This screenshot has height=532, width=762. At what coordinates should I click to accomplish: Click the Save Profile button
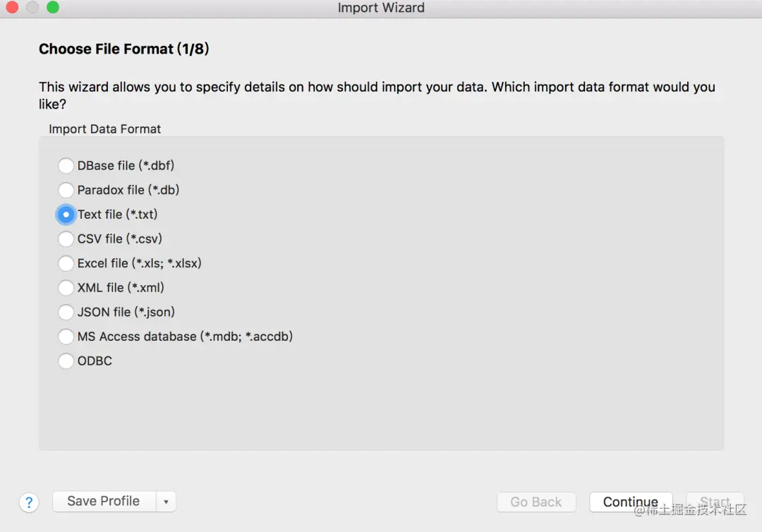tap(104, 502)
